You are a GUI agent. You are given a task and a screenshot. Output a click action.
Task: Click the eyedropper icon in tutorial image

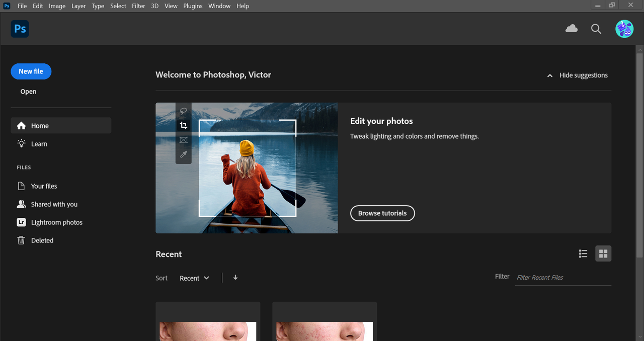point(184,155)
